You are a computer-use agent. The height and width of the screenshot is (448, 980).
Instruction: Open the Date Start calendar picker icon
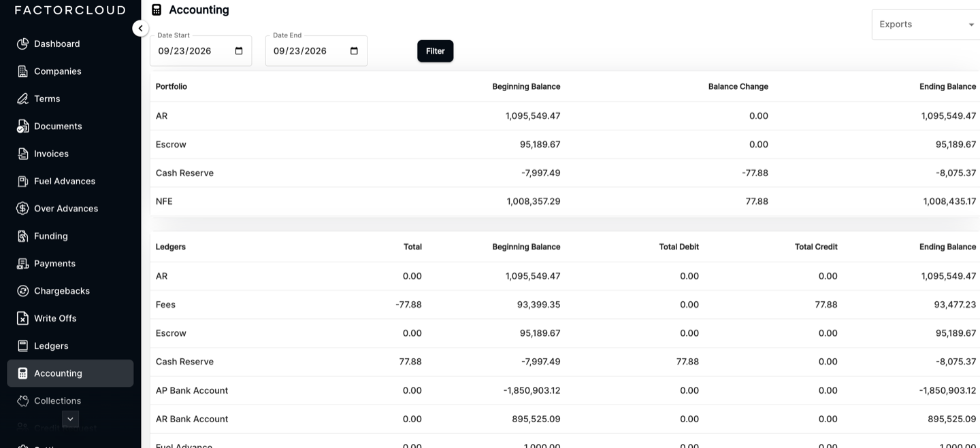[239, 51]
